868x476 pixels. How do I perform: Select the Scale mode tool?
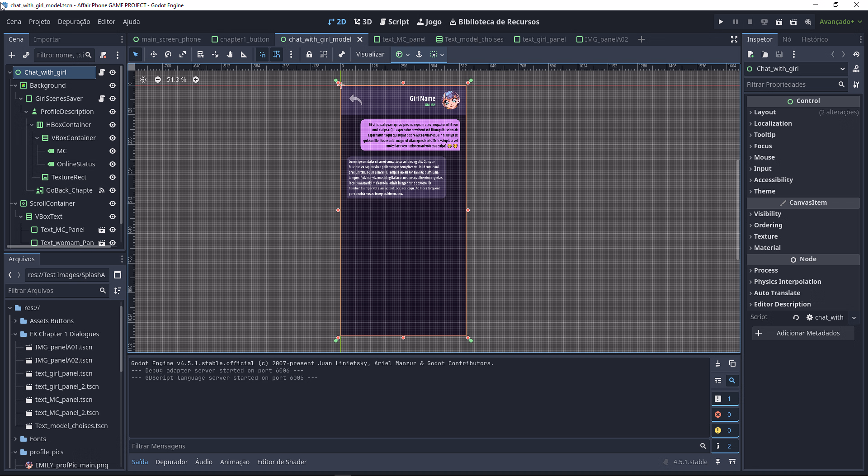(x=183, y=54)
